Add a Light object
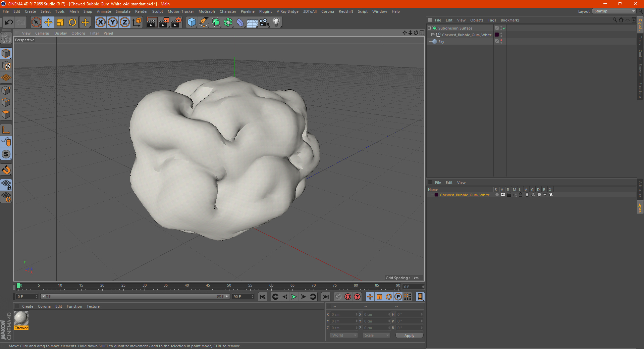Screen dimensions: 644x349 (276, 22)
